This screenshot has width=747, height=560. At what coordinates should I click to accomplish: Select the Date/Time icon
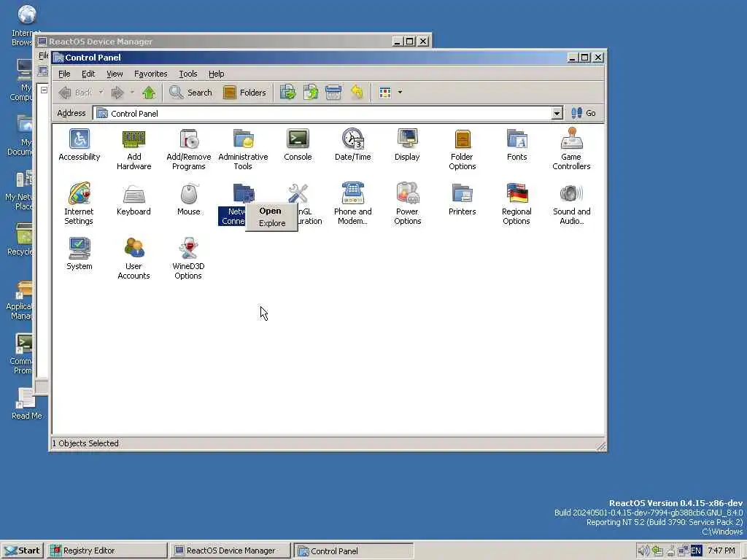pos(352,145)
